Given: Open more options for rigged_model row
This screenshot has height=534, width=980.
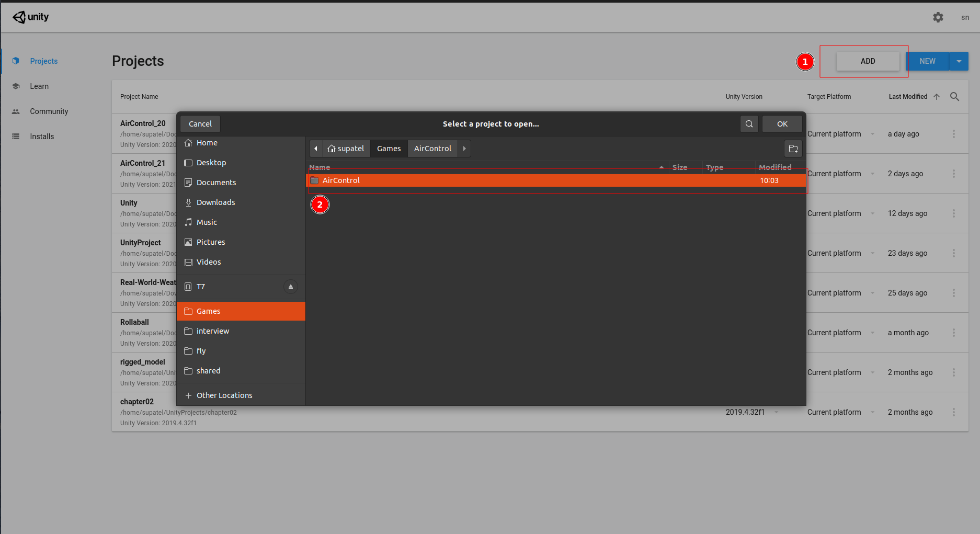Looking at the screenshot, I should 954,372.
